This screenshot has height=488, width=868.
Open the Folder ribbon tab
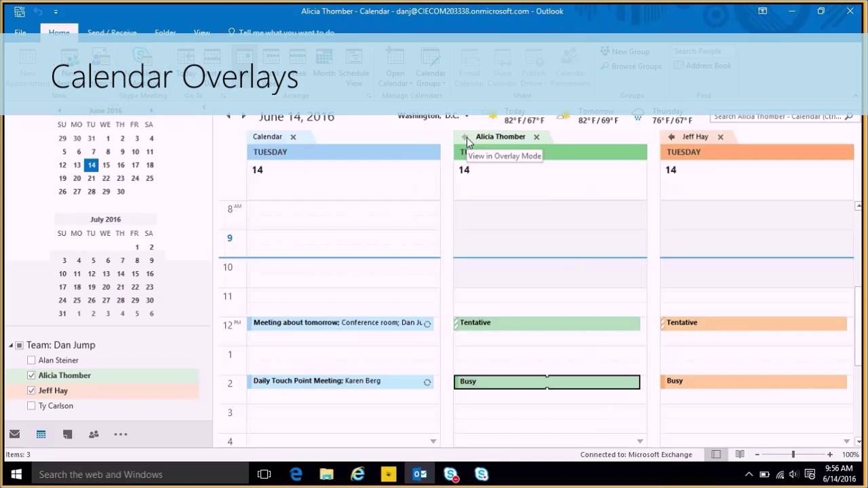point(165,32)
